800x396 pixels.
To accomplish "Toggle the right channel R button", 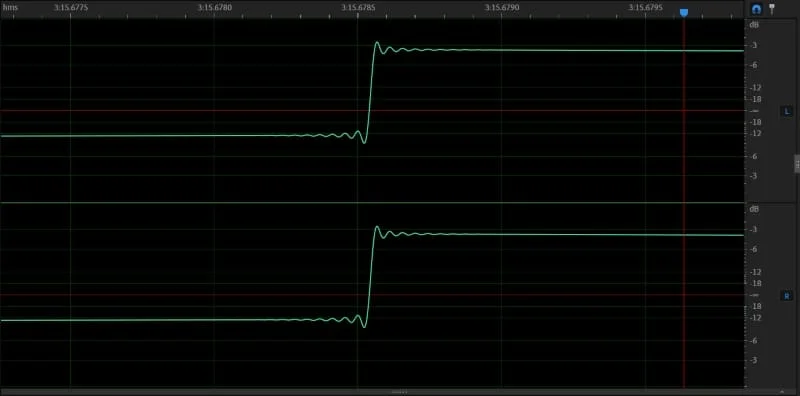I will tap(787, 295).
